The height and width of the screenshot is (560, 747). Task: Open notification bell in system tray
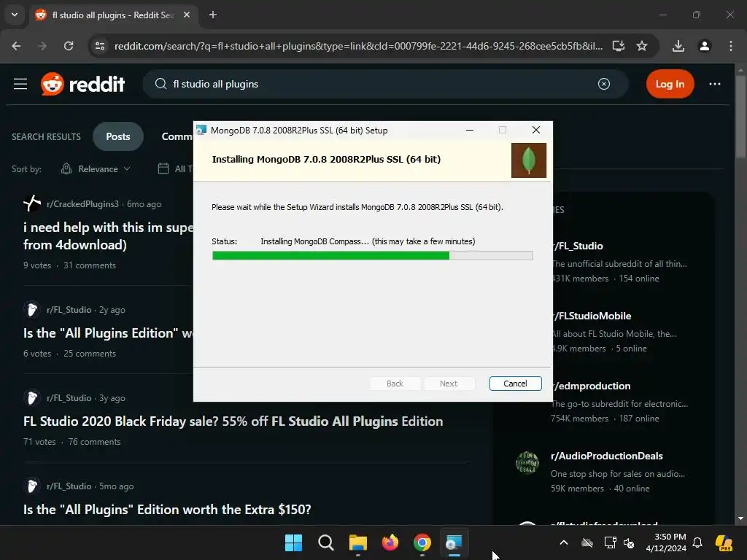click(697, 542)
